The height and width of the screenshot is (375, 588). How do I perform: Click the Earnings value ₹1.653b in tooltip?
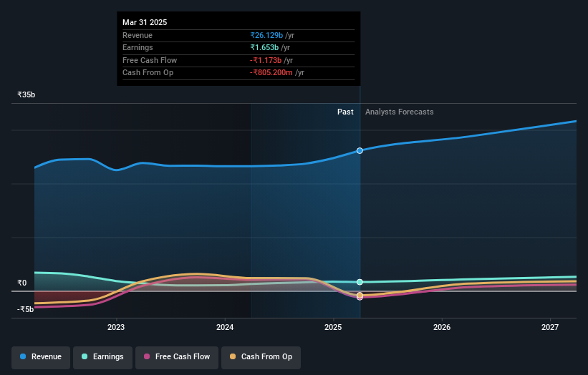(x=264, y=47)
